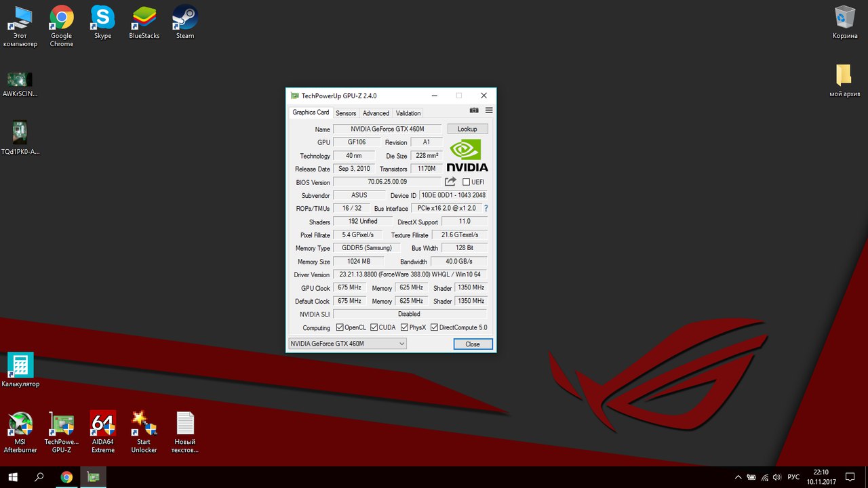This screenshot has width=868, height=488.
Task: Open the notification action center
Action: [850, 477]
